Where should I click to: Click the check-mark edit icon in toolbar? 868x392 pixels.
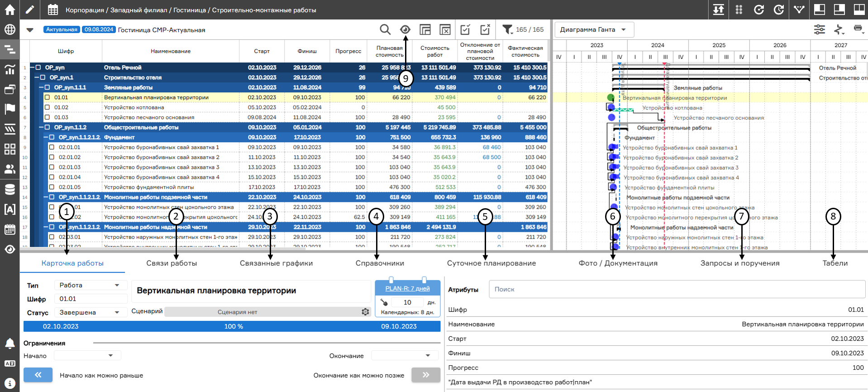click(x=465, y=29)
